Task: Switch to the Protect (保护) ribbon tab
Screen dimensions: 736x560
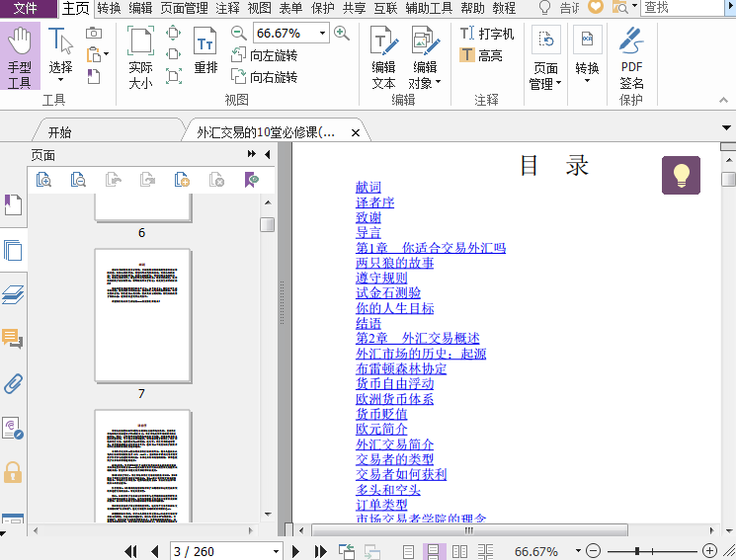Action: [322, 8]
